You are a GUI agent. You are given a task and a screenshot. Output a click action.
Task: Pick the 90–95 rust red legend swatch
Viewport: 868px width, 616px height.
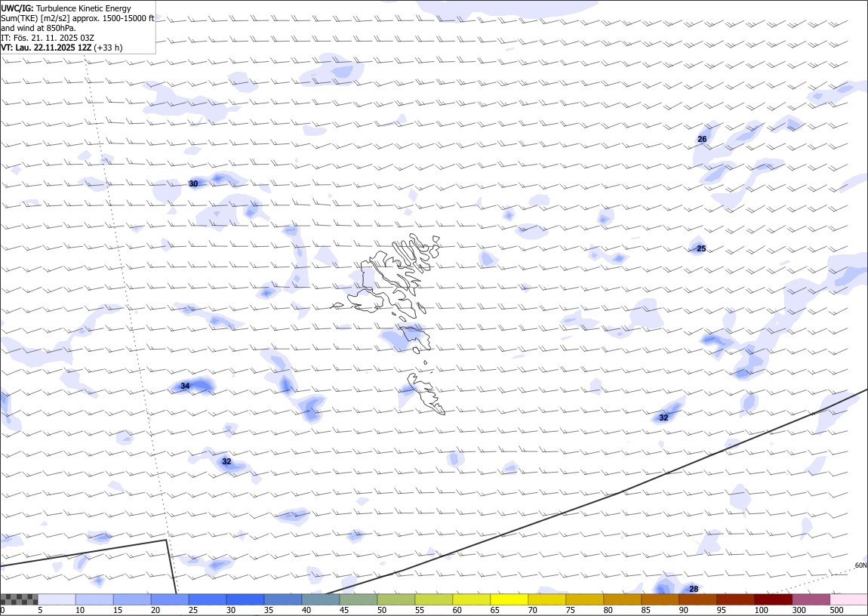pyautogui.click(x=697, y=599)
